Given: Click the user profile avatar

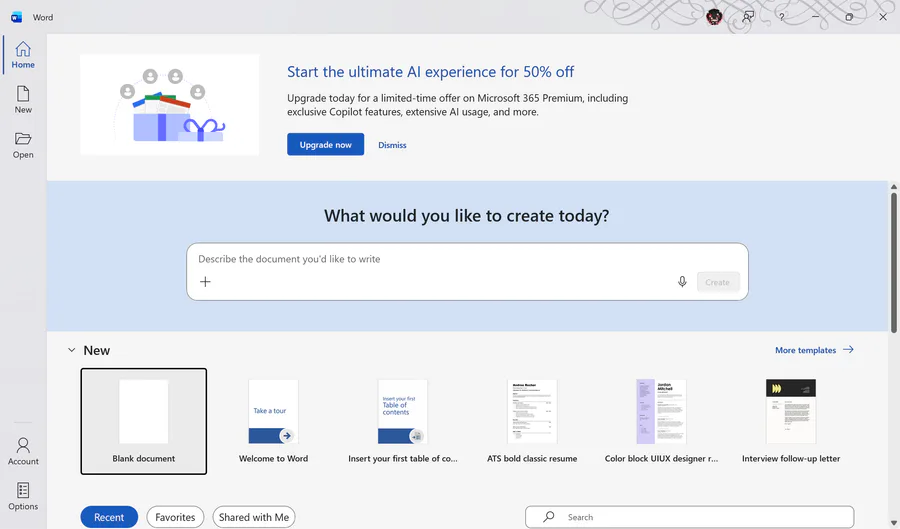Looking at the screenshot, I should (714, 17).
